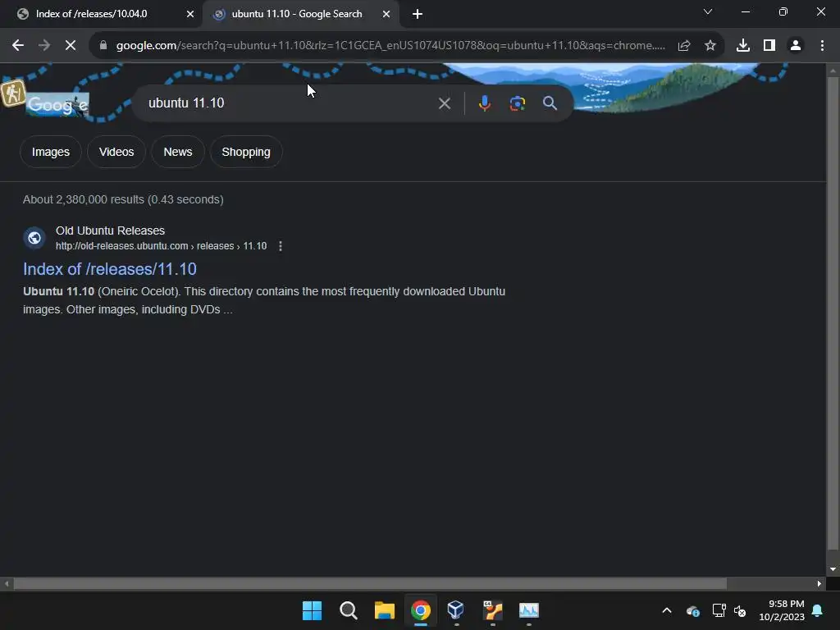Open the Windows Start menu
The width and height of the screenshot is (840, 630).
pos(312,610)
